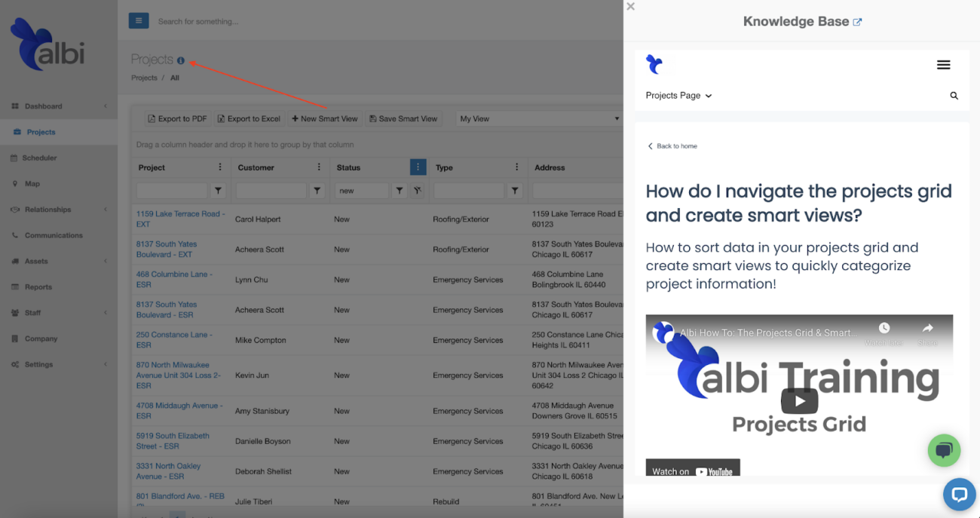
Task: Select customer cell Danielle Boyson
Action: (262, 441)
